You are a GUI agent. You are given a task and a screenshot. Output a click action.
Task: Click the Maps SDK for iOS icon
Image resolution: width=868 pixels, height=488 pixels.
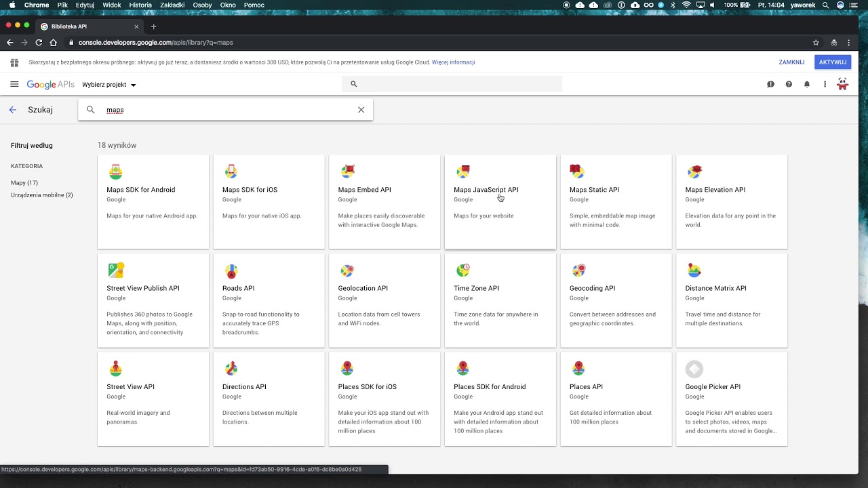tap(231, 171)
